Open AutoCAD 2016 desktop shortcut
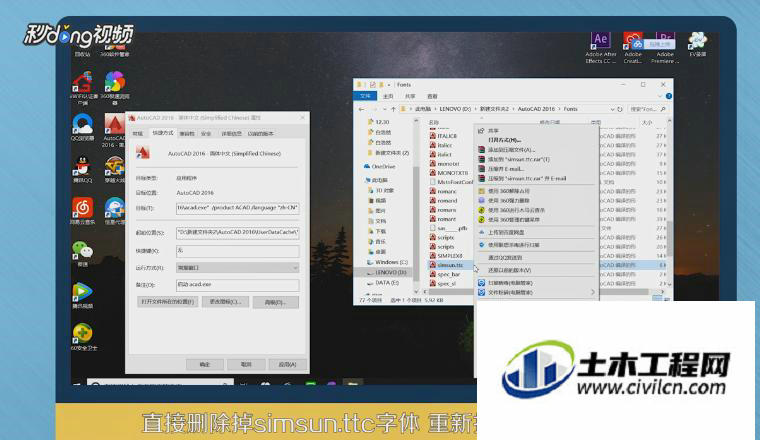The width and height of the screenshot is (760, 440). coord(114,131)
